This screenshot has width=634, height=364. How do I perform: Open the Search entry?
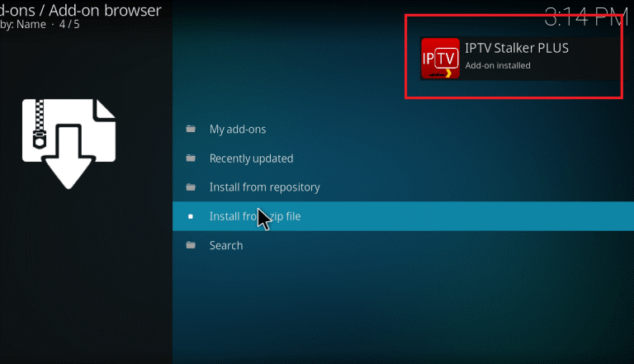pyautogui.click(x=226, y=245)
